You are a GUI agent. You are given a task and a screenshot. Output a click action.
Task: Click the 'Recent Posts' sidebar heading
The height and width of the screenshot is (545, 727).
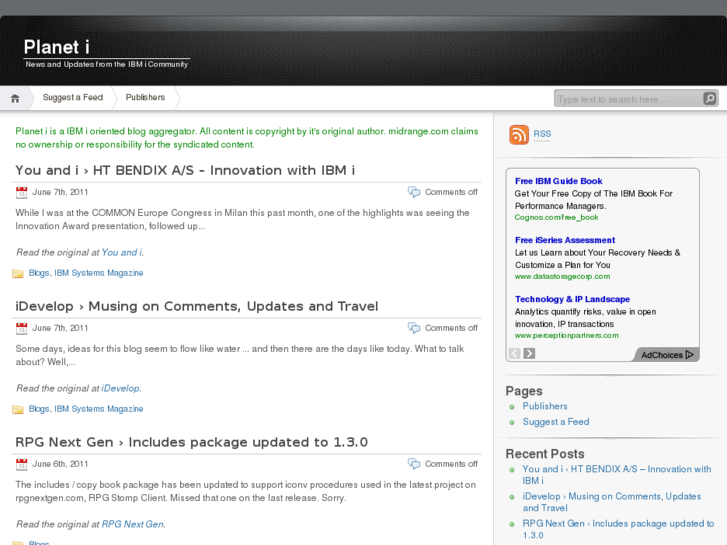tap(545, 454)
